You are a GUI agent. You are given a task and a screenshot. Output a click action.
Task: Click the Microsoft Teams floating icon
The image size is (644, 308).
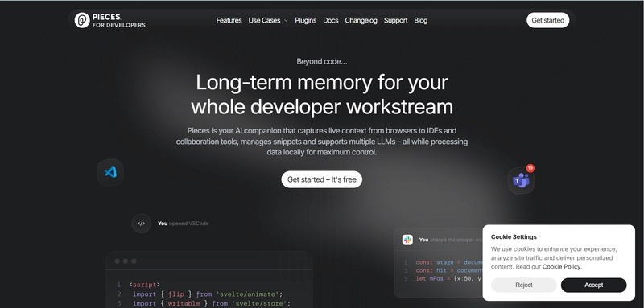[521, 180]
